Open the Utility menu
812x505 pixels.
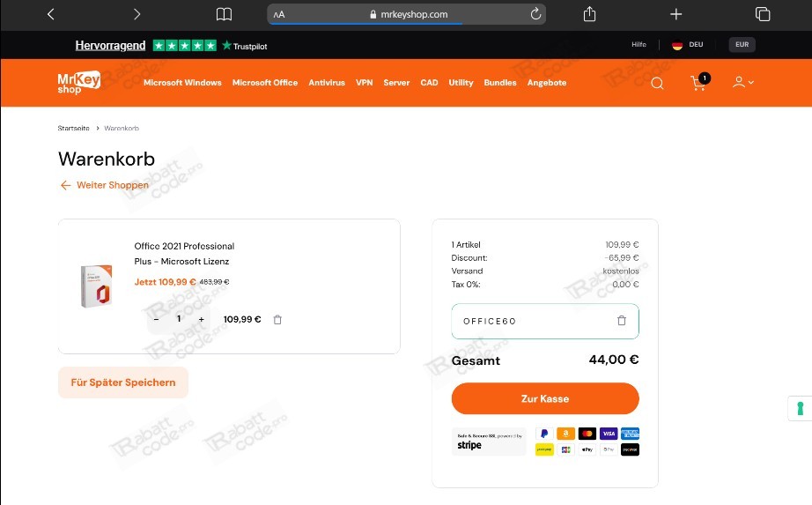click(x=461, y=83)
